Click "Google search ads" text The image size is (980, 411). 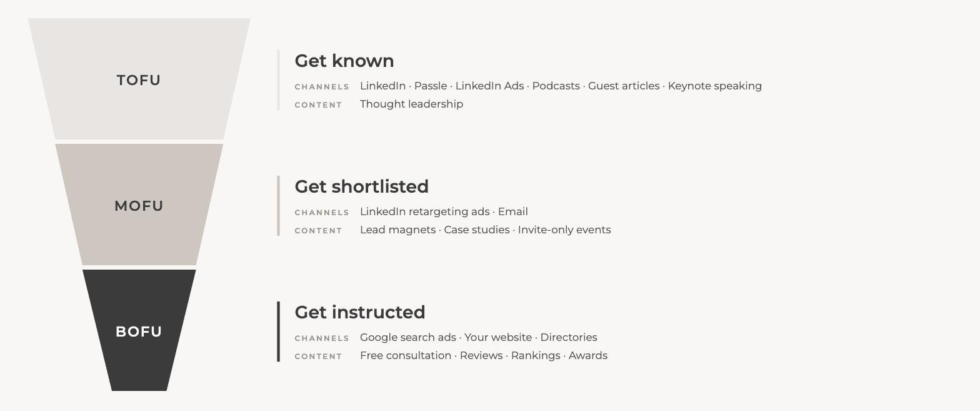408,337
